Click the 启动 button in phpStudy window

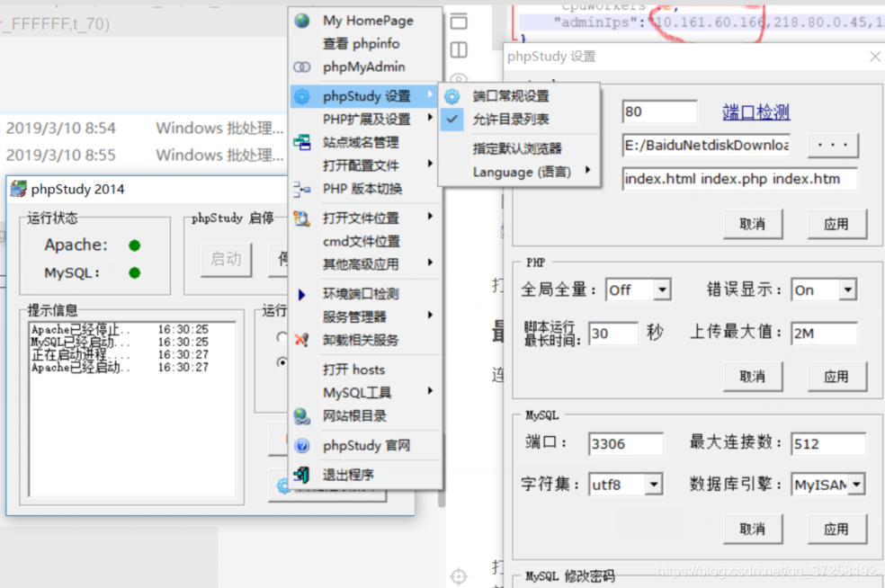point(227,260)
